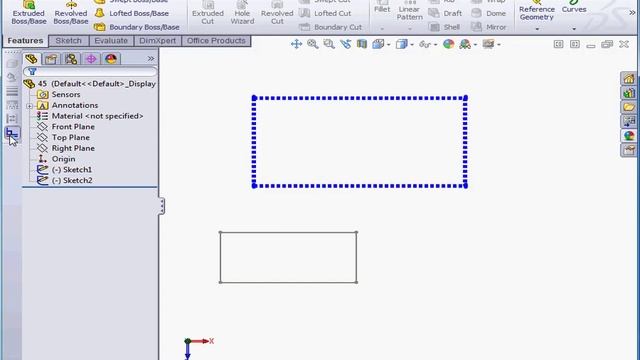Viewport: 640px width, 360px height.
Task: Switch to the Features tab
Action: [25, 41]
